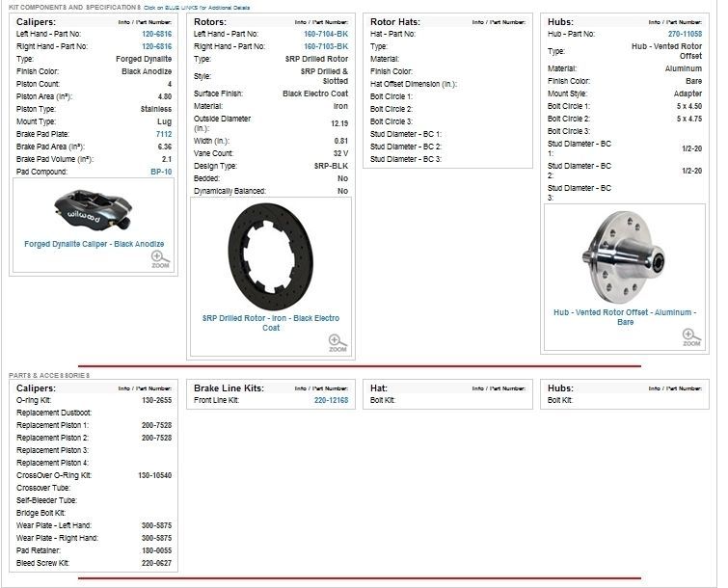Open Left Hand caliper part 120-6816
728x588 pixels.
156,34
